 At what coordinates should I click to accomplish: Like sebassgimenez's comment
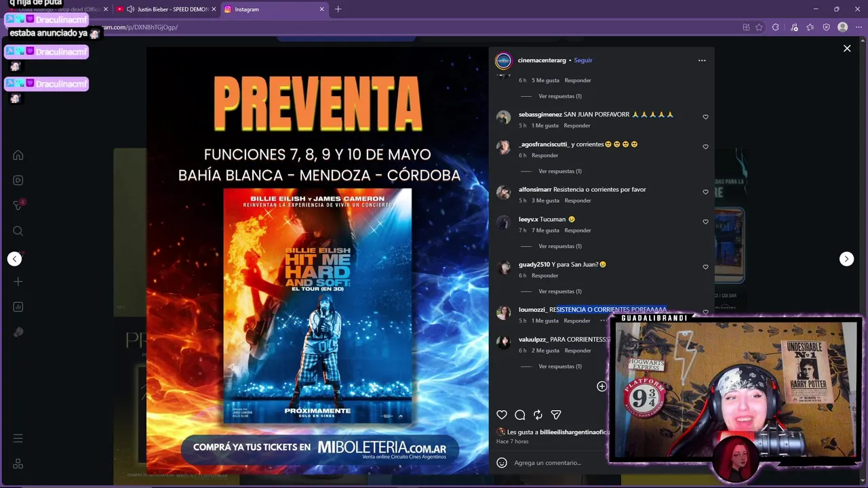[705, 117]
